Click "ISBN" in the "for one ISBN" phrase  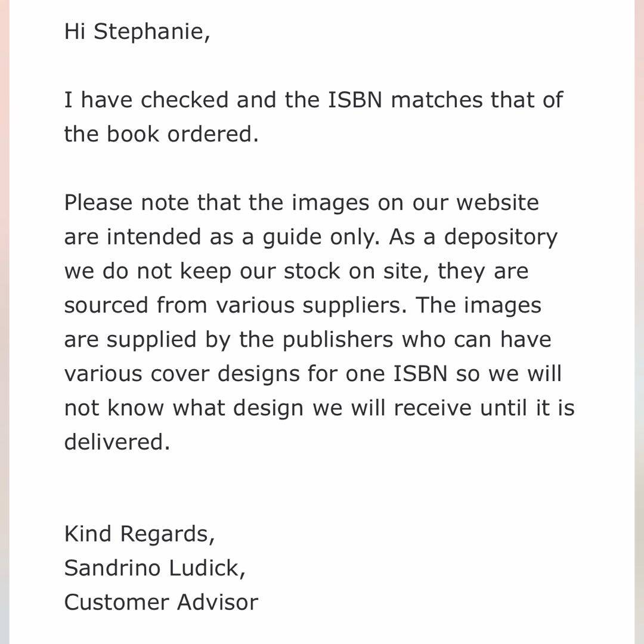pyautogui.click(x=420, y=374)
